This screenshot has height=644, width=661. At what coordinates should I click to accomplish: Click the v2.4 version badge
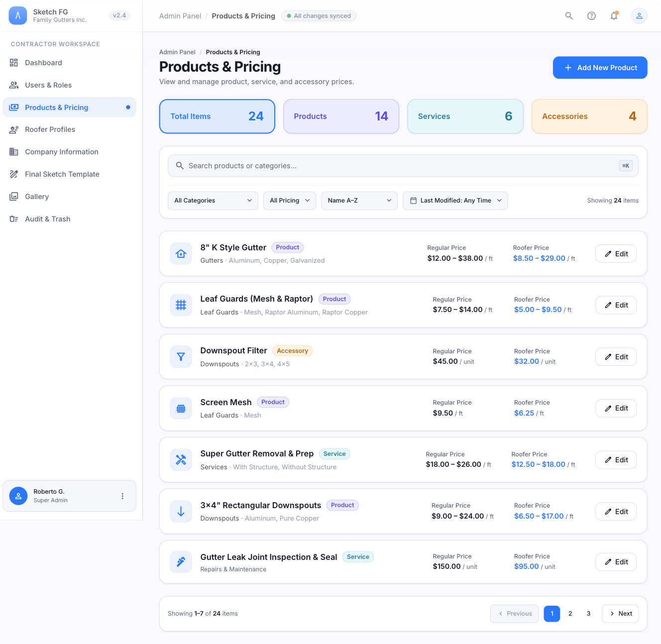[119, 15]
